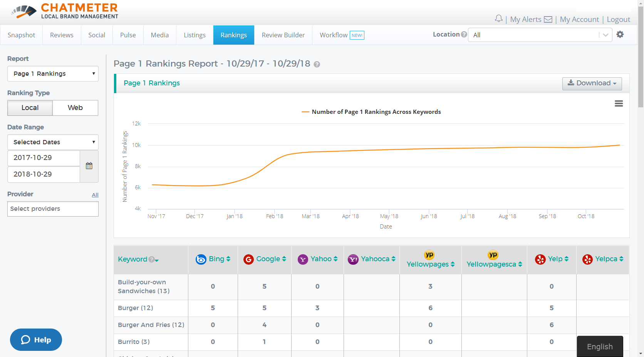This screenshot has width=644, height=357.
Task: Select the Local ranking type
Action: [30, 108]
